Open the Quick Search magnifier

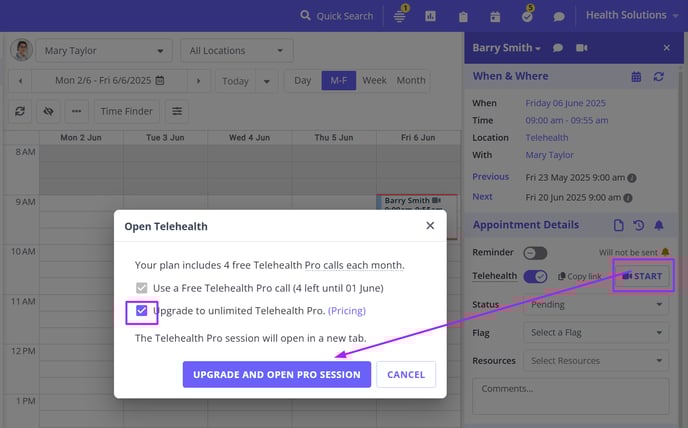coord(305,16)
